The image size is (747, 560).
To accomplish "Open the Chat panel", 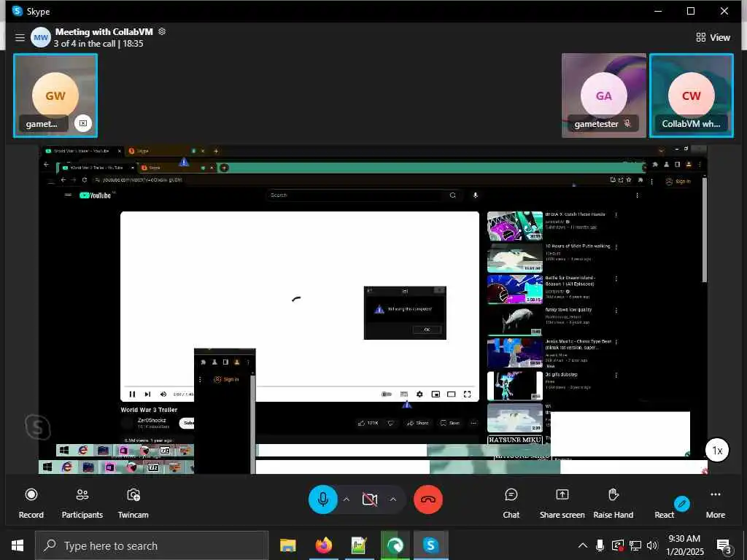I will [x=511, y=503].
